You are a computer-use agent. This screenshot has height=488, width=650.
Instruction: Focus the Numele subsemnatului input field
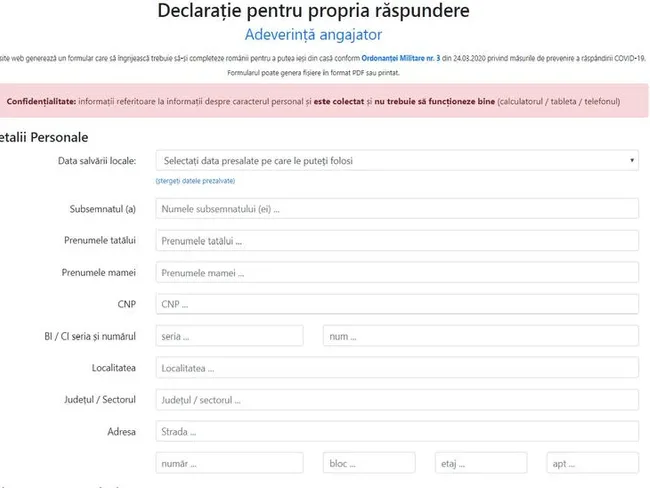[x=397, y=209]
